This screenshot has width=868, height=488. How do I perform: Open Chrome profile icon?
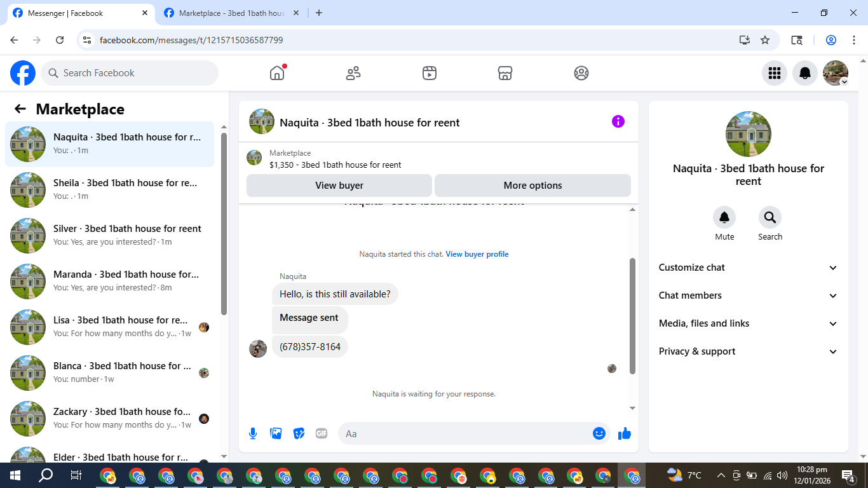(831, 40)
